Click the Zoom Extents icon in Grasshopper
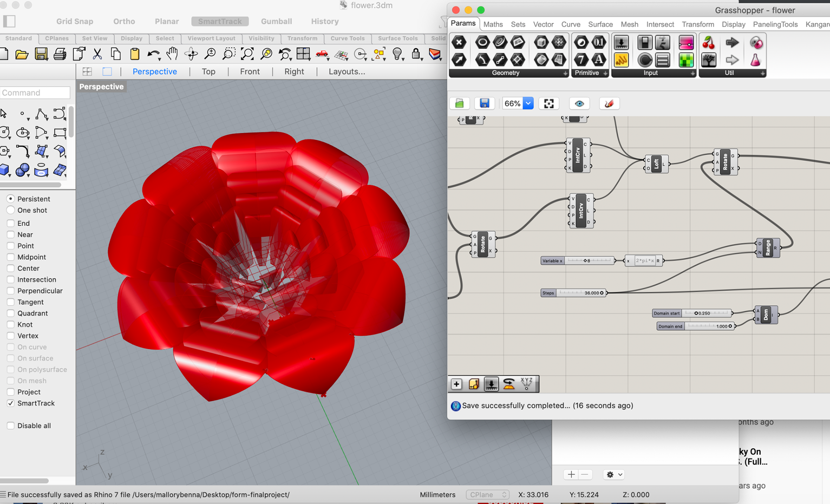The width and height of the screenshot is (830, 504). (549, 103)
